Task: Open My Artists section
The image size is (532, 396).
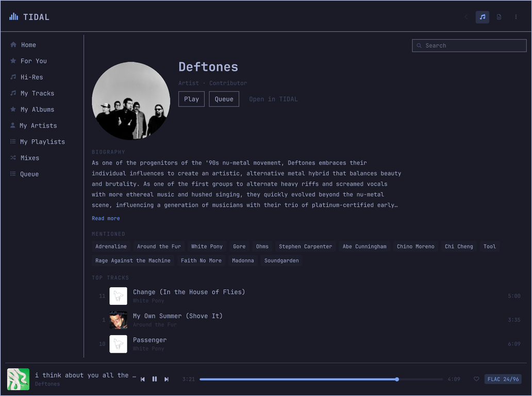Action: [38, 126]
